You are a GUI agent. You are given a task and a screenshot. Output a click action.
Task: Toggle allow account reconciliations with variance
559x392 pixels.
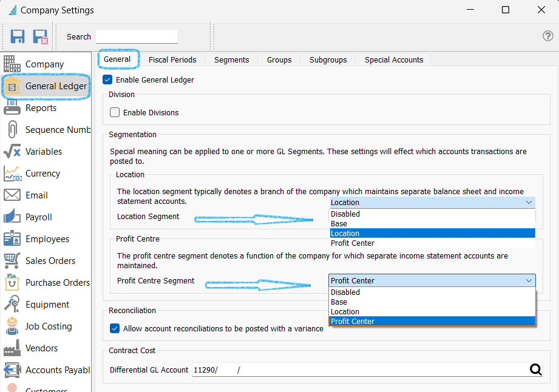point(115,328)
